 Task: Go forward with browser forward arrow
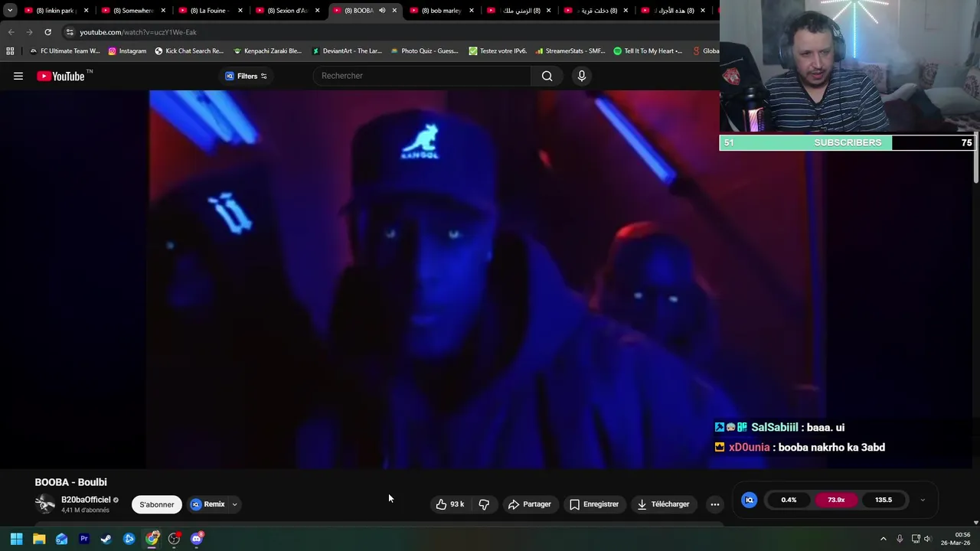[x=29, y=32]
